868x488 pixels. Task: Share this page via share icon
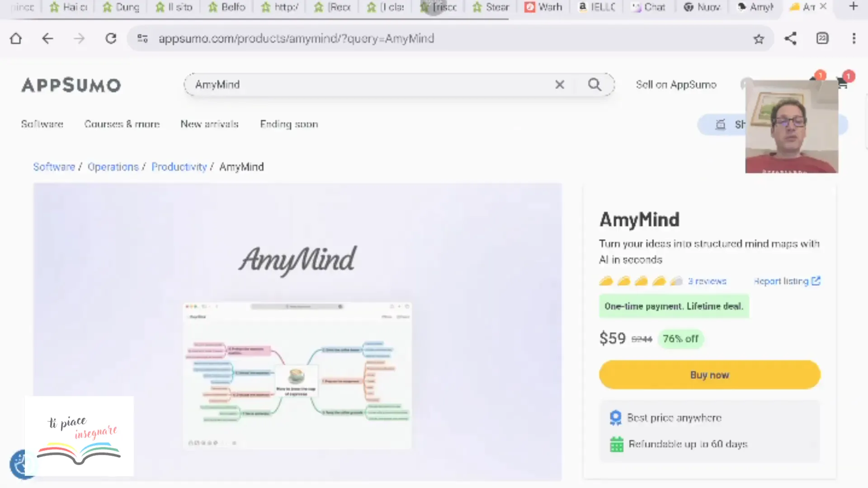coord(790,38)
